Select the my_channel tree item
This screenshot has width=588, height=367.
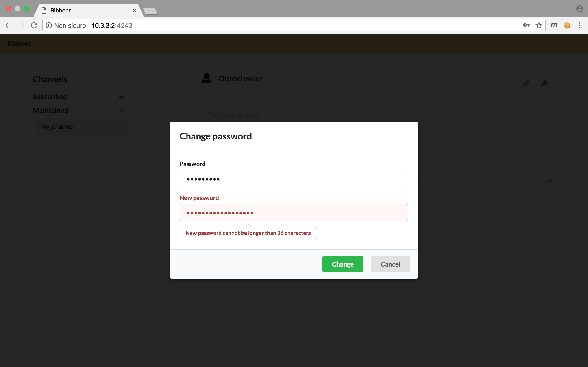pos(57,126)
